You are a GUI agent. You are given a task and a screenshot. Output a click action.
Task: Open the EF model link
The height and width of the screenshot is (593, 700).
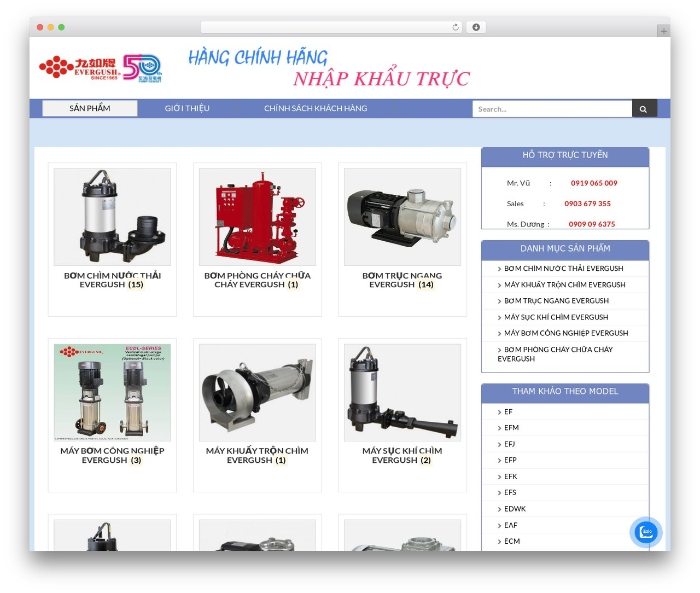point(508,412)
